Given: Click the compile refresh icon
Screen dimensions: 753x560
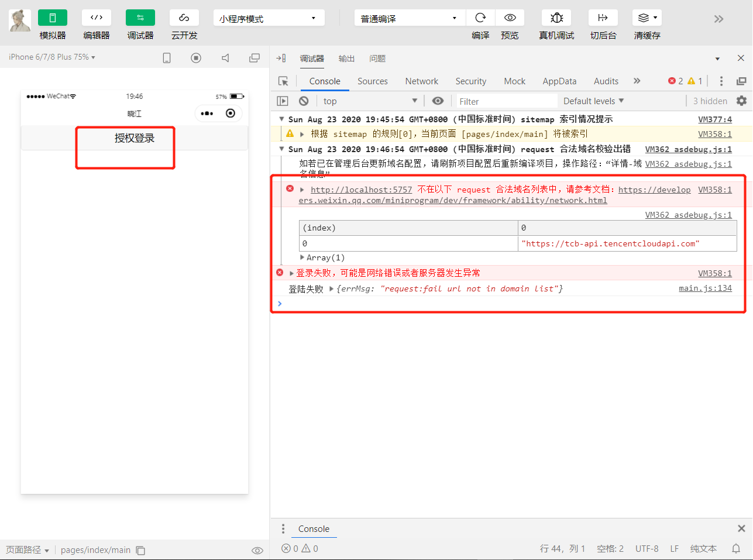Looking at the screenshot, I should coord(480,18).
